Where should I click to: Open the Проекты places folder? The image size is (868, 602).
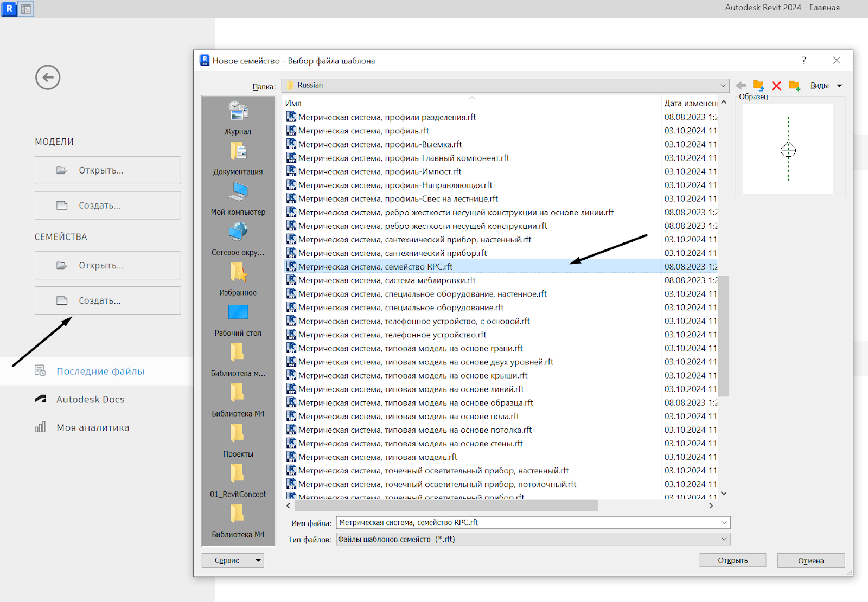(x=237, y=433)
